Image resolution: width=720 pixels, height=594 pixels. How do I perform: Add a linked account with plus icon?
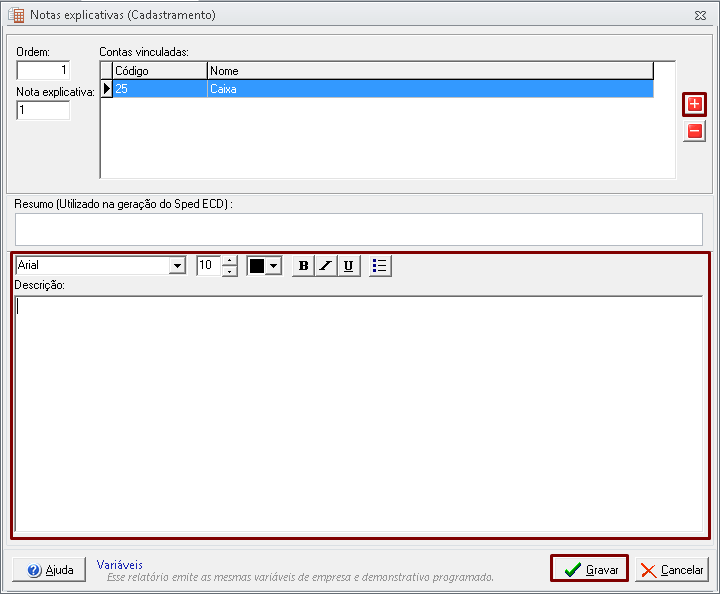pos(694,104)
